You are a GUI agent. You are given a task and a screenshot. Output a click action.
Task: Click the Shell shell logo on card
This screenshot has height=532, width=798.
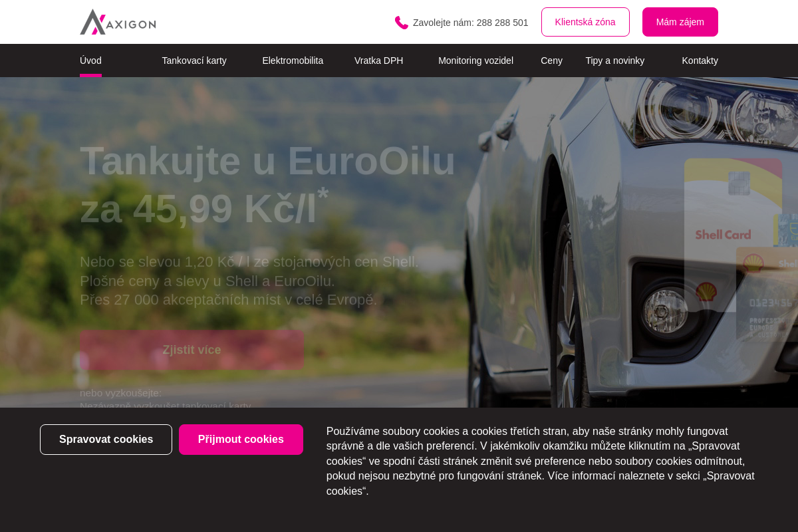click(x=706, y=291)
